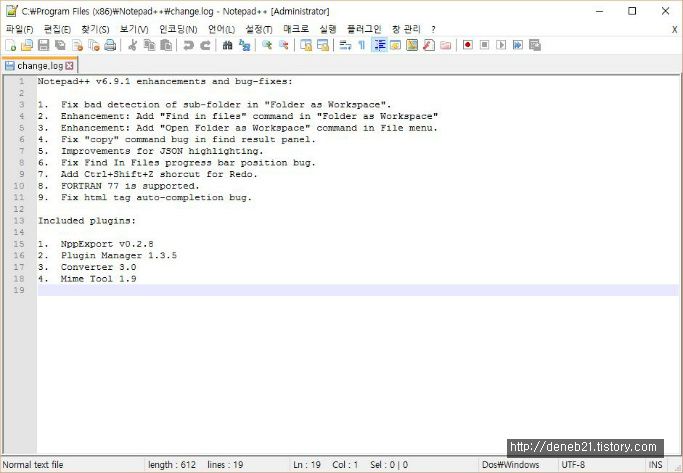The image size is (683, 473).
Task: Click Run macro multiple times icon
Action: pos(517,45)
